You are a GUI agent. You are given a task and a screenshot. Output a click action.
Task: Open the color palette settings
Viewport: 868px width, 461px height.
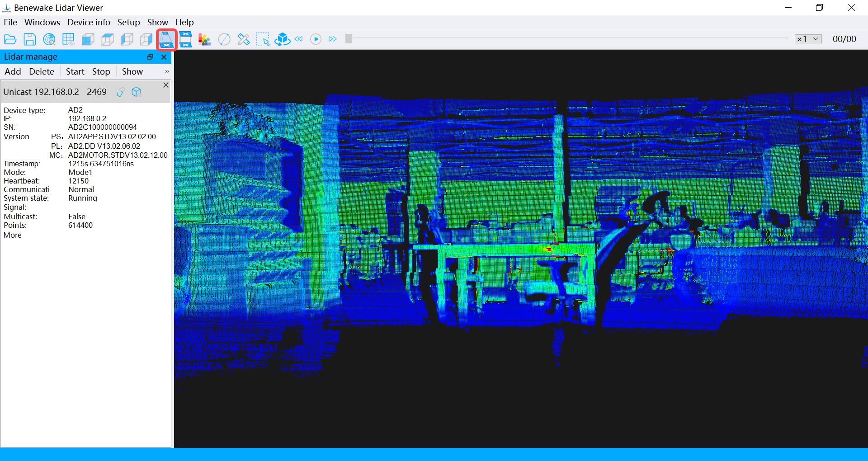tap(205, 39)
